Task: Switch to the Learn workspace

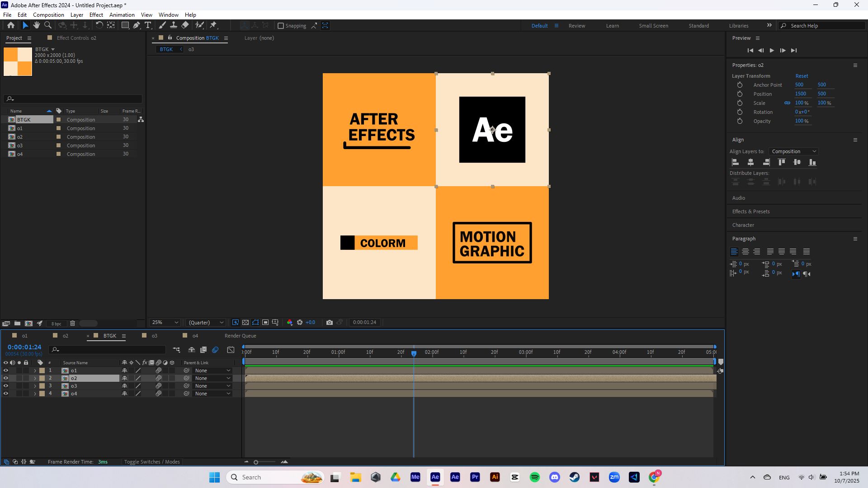Action: coord(612,26)
